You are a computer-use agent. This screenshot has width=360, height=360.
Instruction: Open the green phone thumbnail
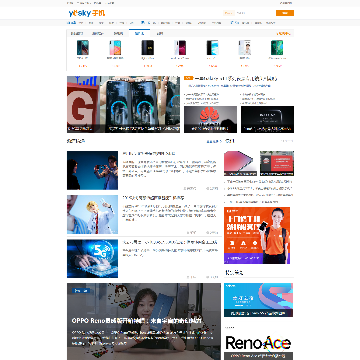click(277, 48)
